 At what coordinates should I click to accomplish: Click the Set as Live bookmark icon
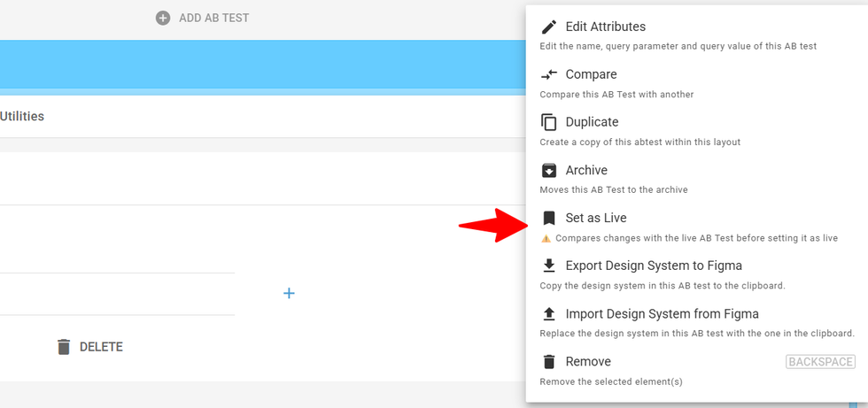click(x=549, y=218)
